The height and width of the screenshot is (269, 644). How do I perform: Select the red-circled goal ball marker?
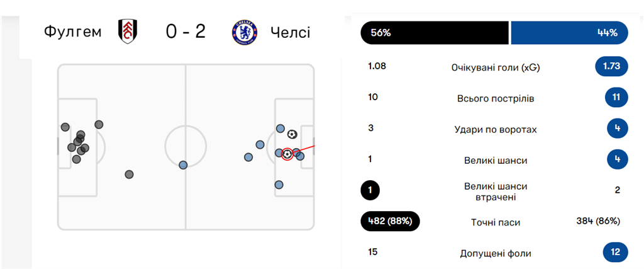pos(287,154)
